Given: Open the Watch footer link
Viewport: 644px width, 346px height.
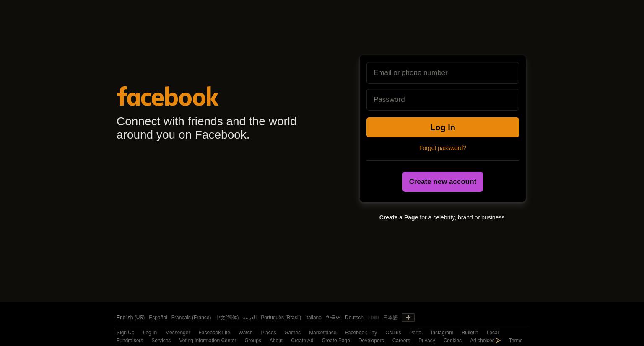Looking at the screenshot, I should (245, 333).
